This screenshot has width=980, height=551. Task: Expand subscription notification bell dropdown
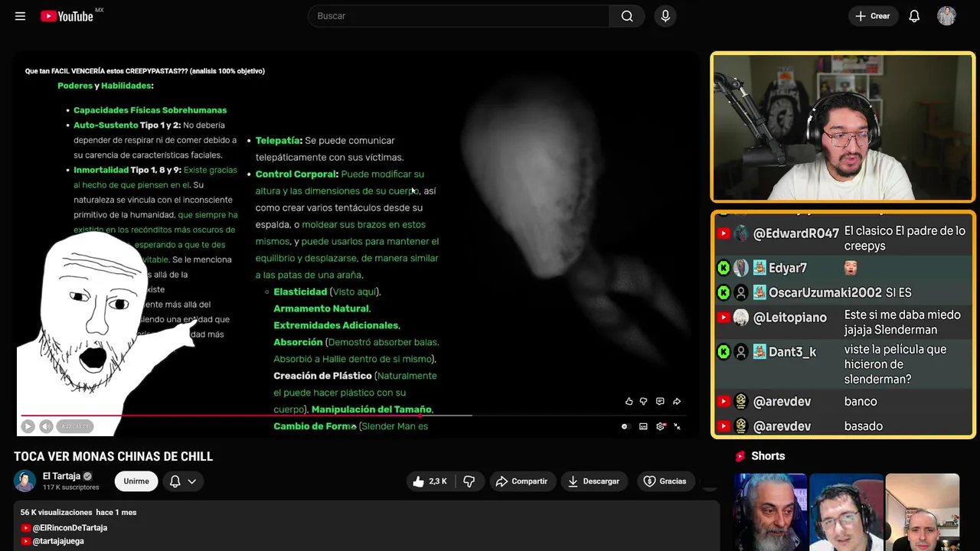point(183,481)
